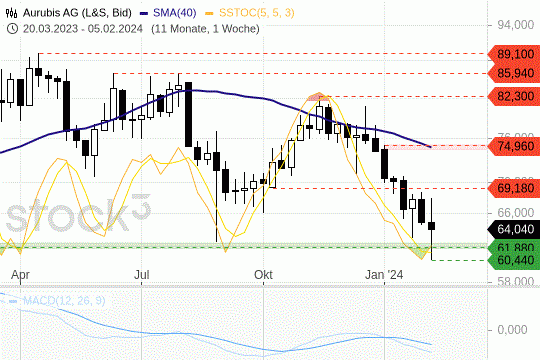This screenshot has width=540, height=360.
Task: Click the Jul time axis label
Action: click(x=142, y=275)
